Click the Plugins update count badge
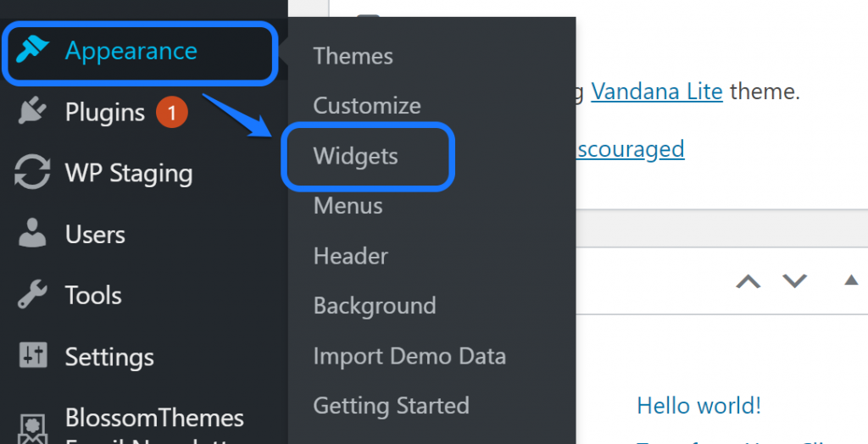868x444 pixels. click(x=171, y=112)
